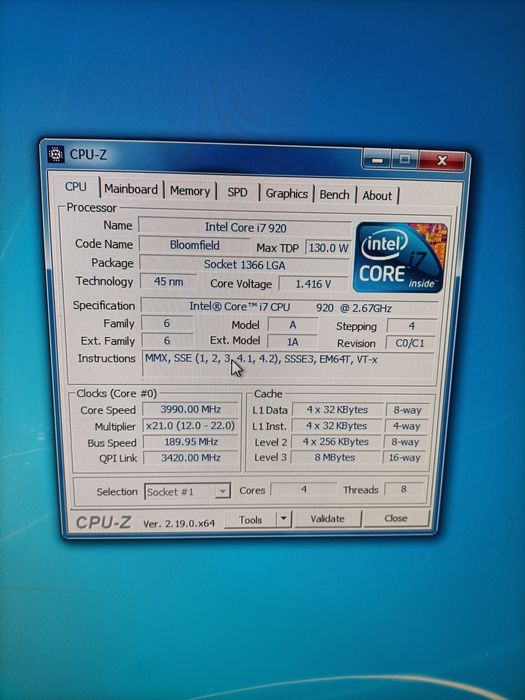Click the CPU-Z title bar app icon
The image size is (525, 700).
(x=56, y=154)
